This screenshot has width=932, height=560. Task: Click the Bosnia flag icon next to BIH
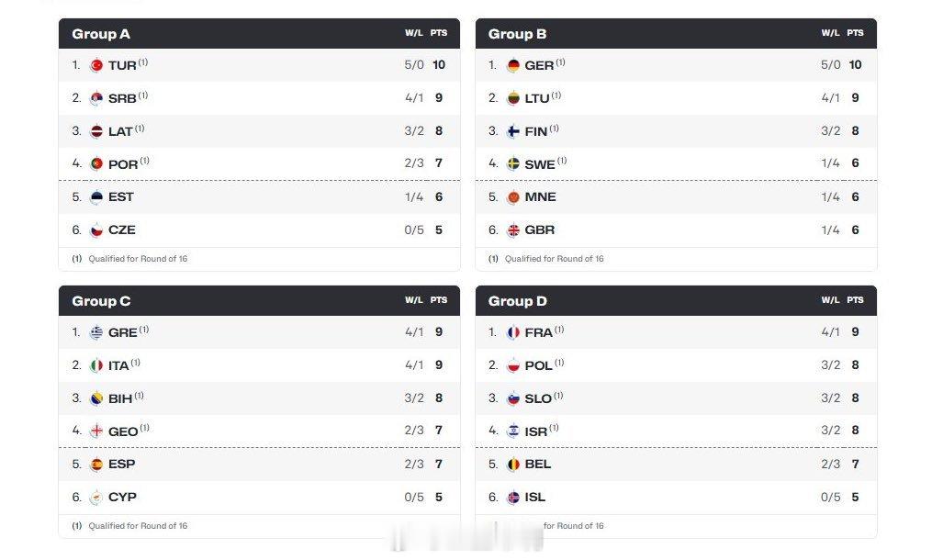point(96,398)
